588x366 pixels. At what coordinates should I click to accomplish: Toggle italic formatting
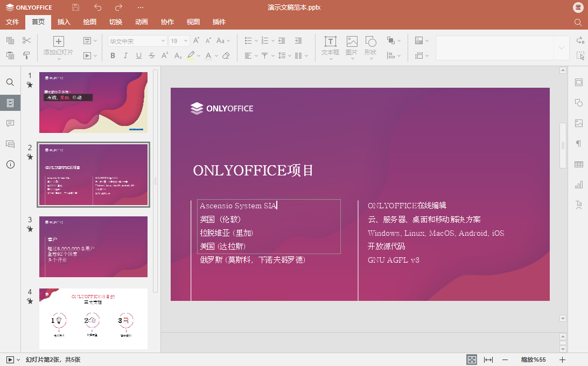[125, 55]
